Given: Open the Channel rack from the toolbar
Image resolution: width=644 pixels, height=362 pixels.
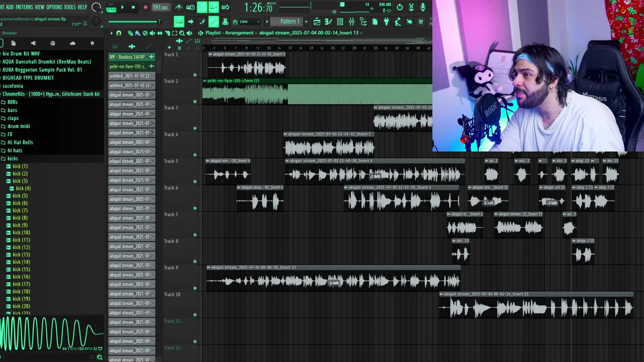Looking at the screenshot, I should (x=340, y=21).
